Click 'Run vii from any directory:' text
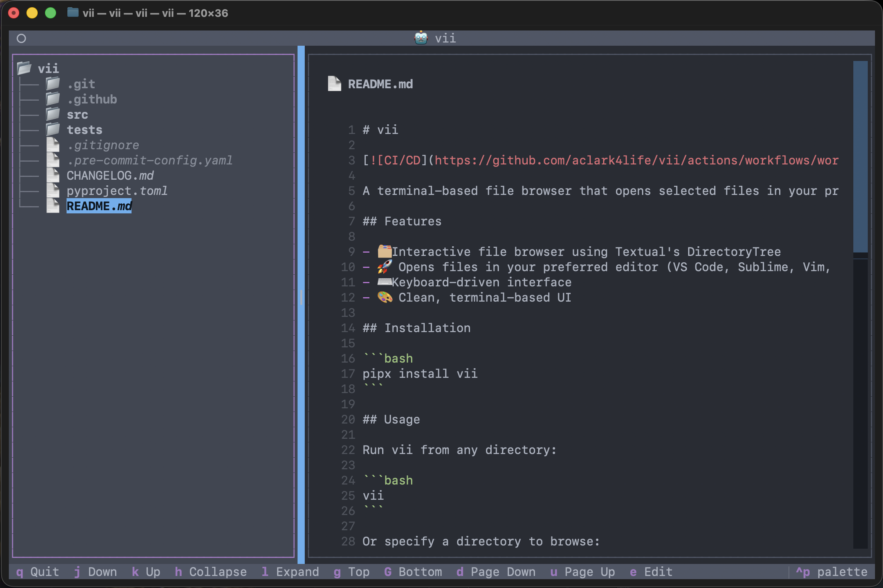Image resolution: width=883 pixels, height=588 pixels. point(460,450)
